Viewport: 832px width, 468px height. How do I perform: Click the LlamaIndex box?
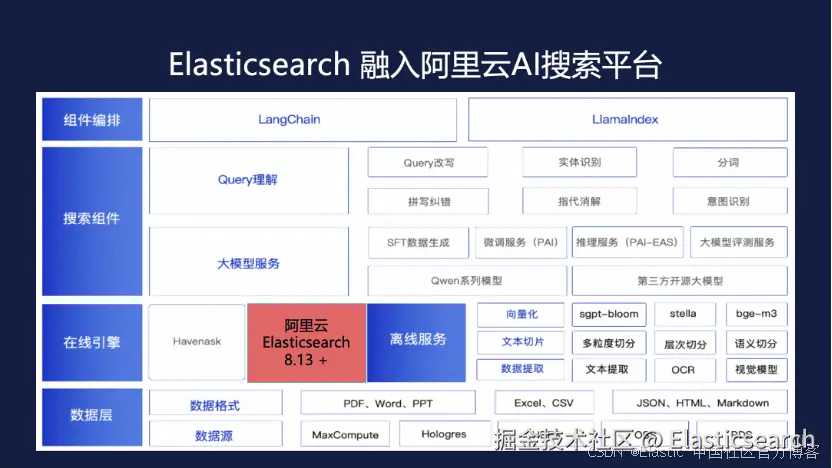(627, 119)
